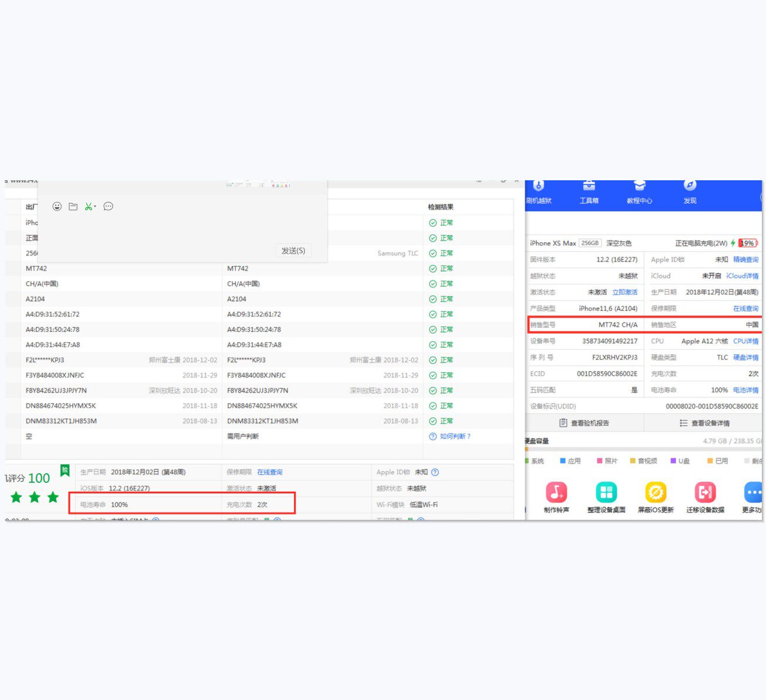Click the help icon beside Apple ID锁 未知
The image size is (766, 700).
coord(435,472)
